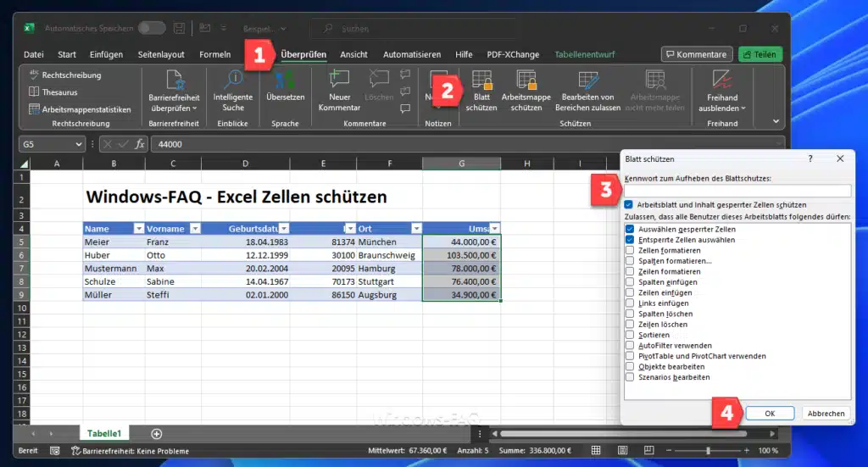The image size is (868, 467).
Task: Expand Freihand ausblenden dropdown arrow
Action: (x=743, y=108)
